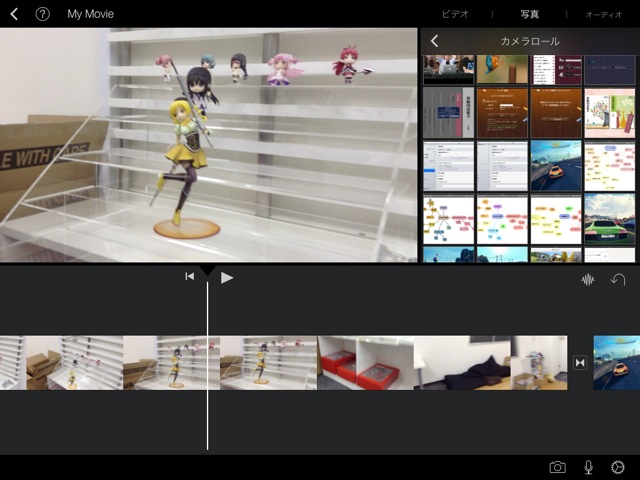Switch to the オーディオ tab
This screenshot has height=480, width=640.
(x=603, y=15)
